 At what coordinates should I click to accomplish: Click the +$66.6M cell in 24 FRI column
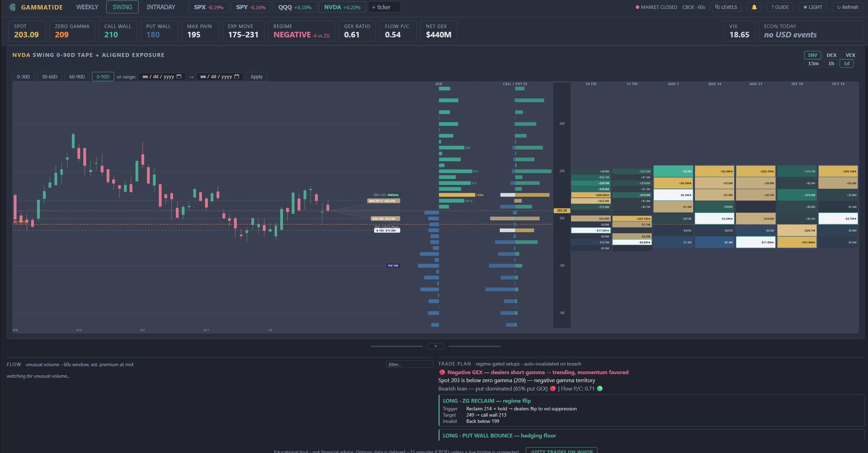click(591, 195)
